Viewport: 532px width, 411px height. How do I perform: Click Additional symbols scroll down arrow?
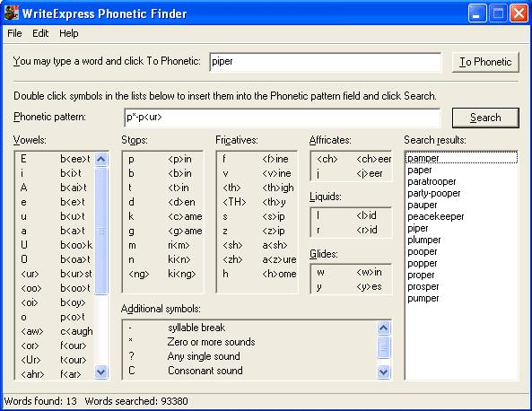[x=383, y=372]
